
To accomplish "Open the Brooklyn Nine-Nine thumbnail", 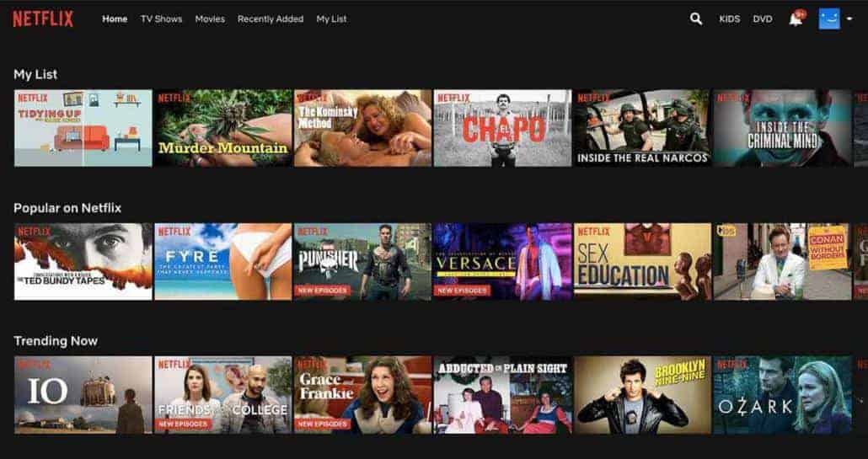I will [x=642, y=395].
